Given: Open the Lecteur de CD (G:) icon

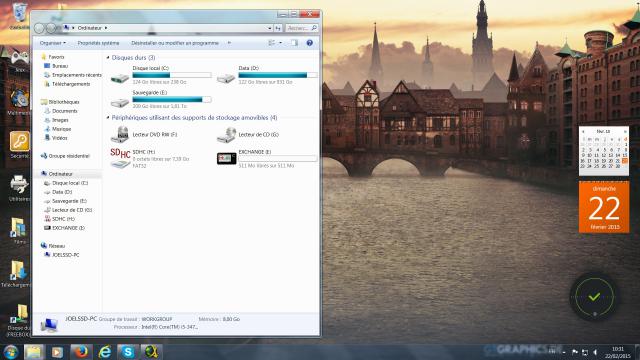Looking at the screenshot, I should click(x=227, y=134).
